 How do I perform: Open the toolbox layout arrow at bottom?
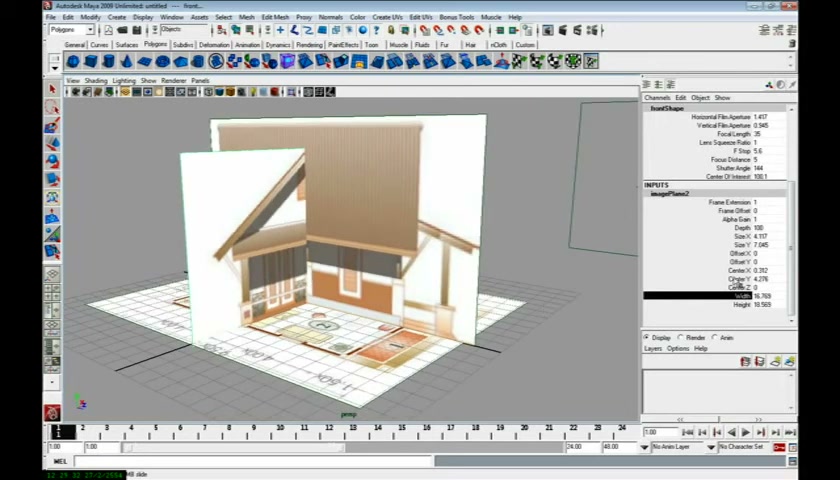[52, 382]
